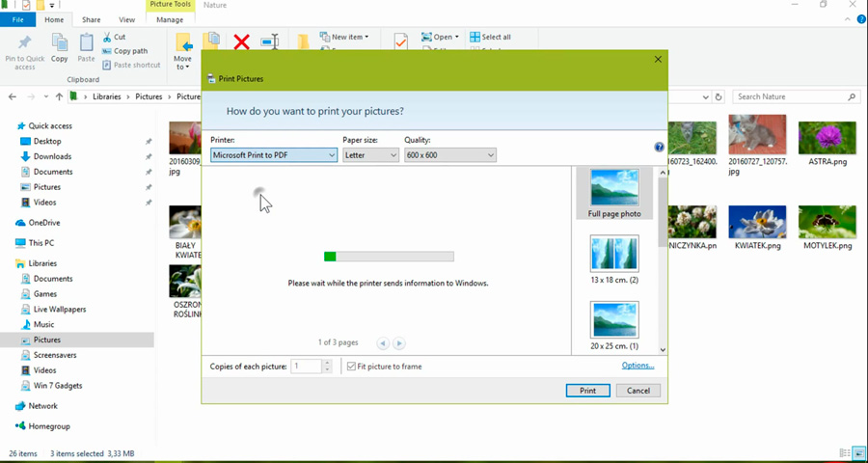
Task: Select 20 x 25 cm. layout
Action: (614, 326)
